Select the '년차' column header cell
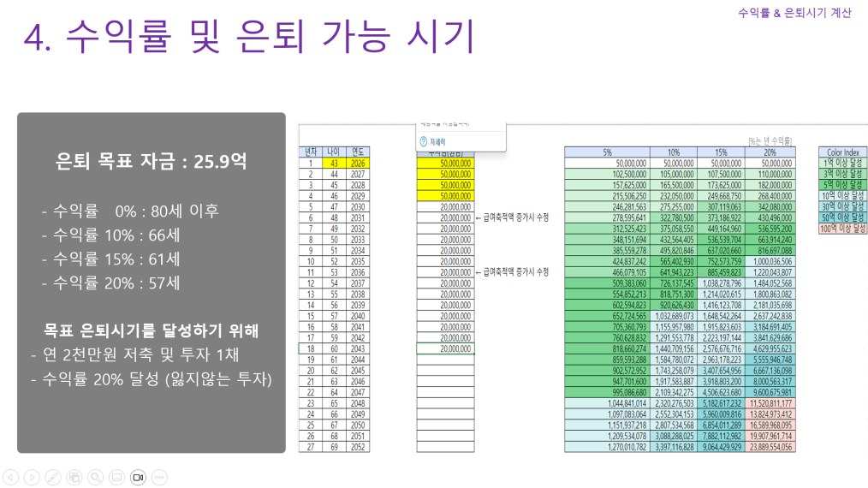This screenshot has width=868, height=488. [x=311, y=152]
